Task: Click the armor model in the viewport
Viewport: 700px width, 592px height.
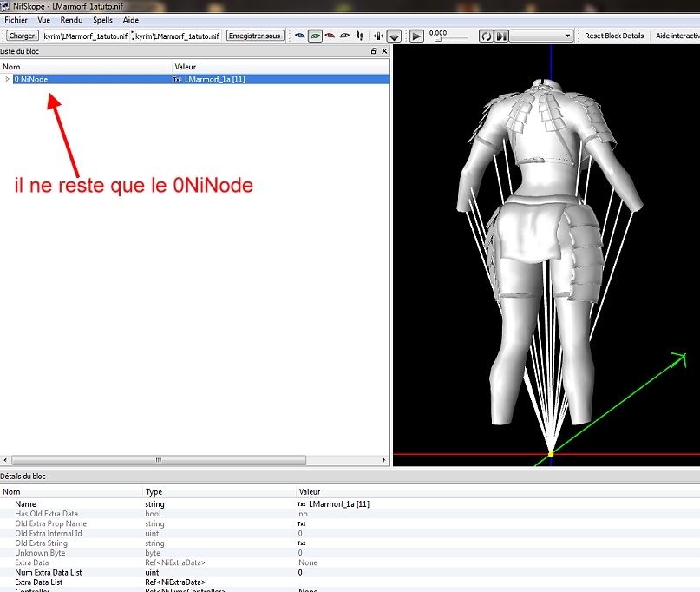Action: tap(549, 250)
